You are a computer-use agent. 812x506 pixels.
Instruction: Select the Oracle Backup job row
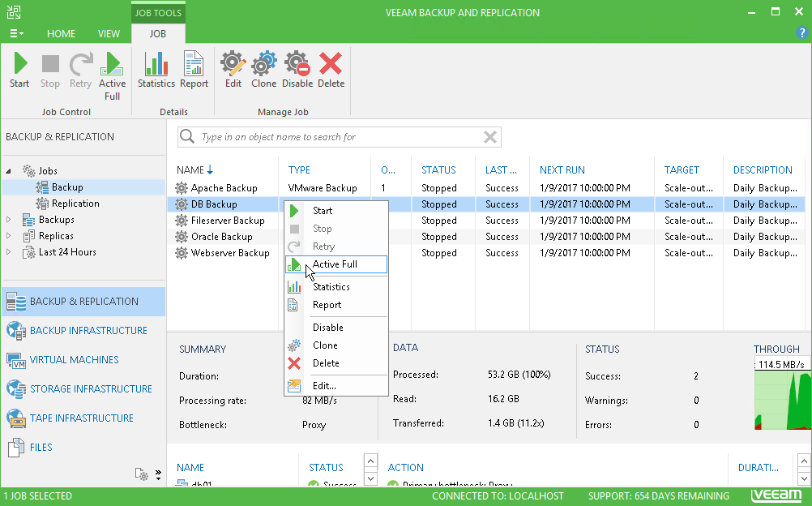485,237
